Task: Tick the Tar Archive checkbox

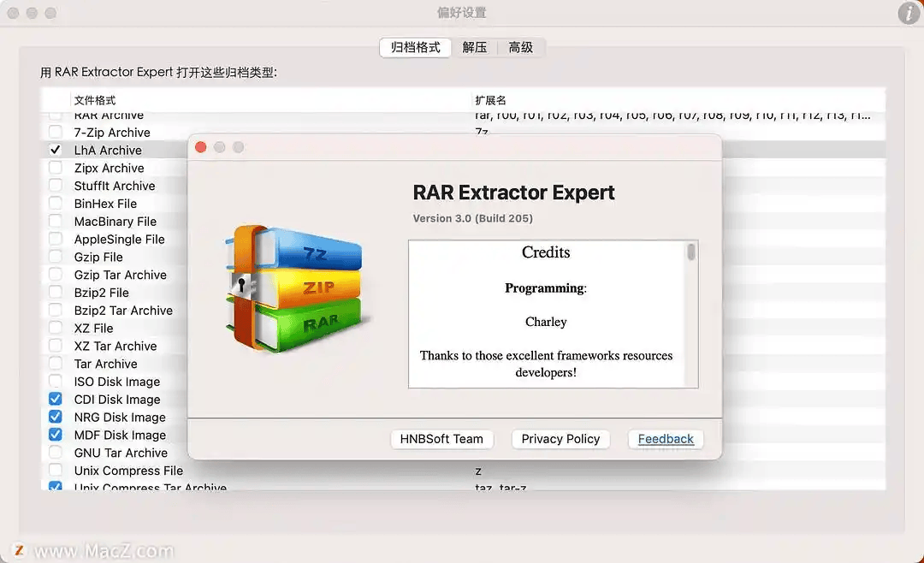Action: pyautogui.click(x=56, y=363)
